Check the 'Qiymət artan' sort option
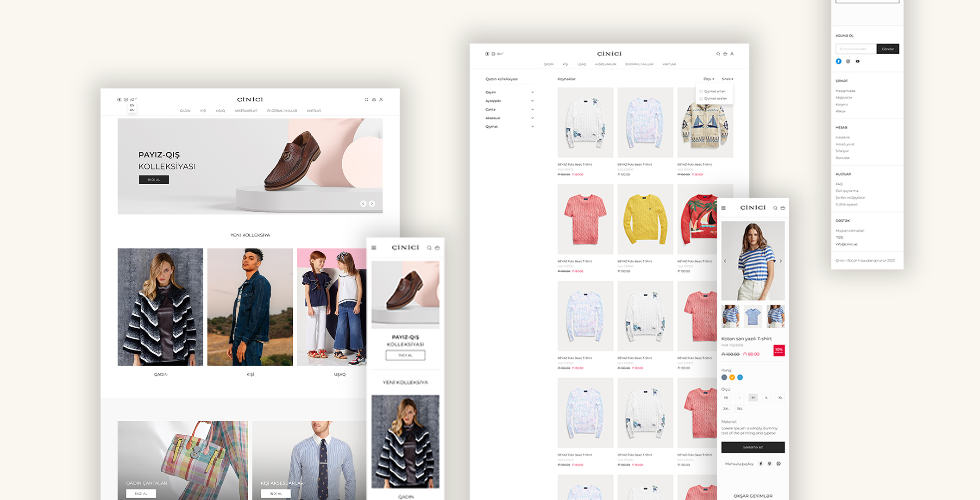Image resolution: width=980 pixels, height=500 pixels. [701, 92]
